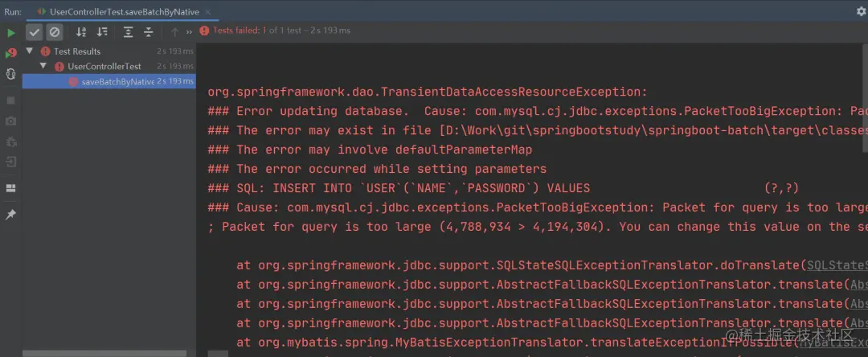The height and width of the screenshot is (357, 868).
Task: Toggle Show Ignored tests button
Action: 55,32
